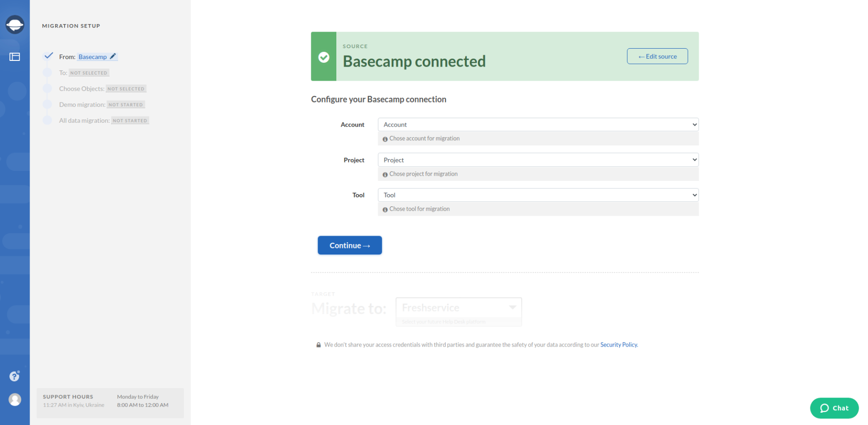868x425 pixels.
Task: Click the checkmark icon beside From step
Action: [x=48, y=56]
